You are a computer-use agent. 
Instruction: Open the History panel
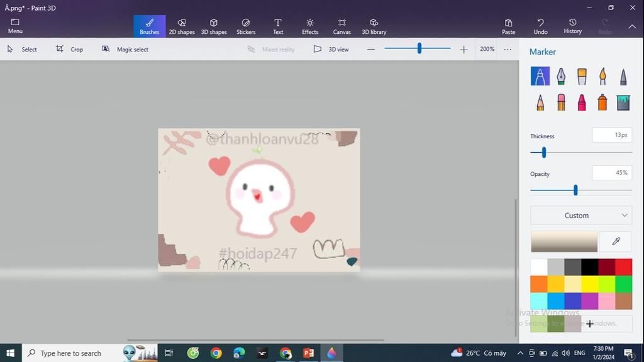coord(572,26)
